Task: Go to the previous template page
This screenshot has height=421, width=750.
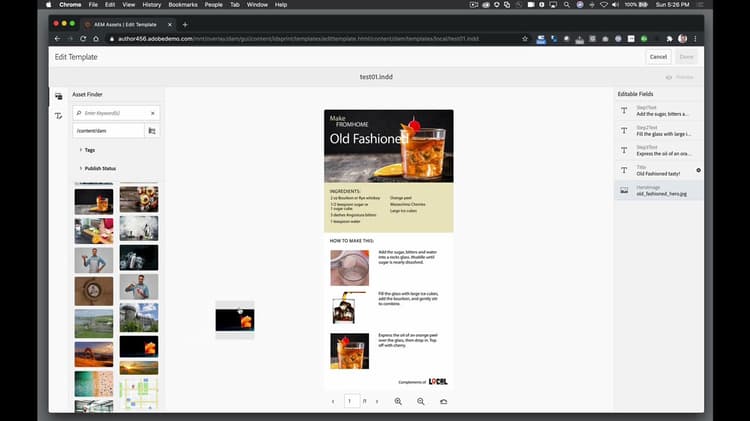Action: point(333,401)
